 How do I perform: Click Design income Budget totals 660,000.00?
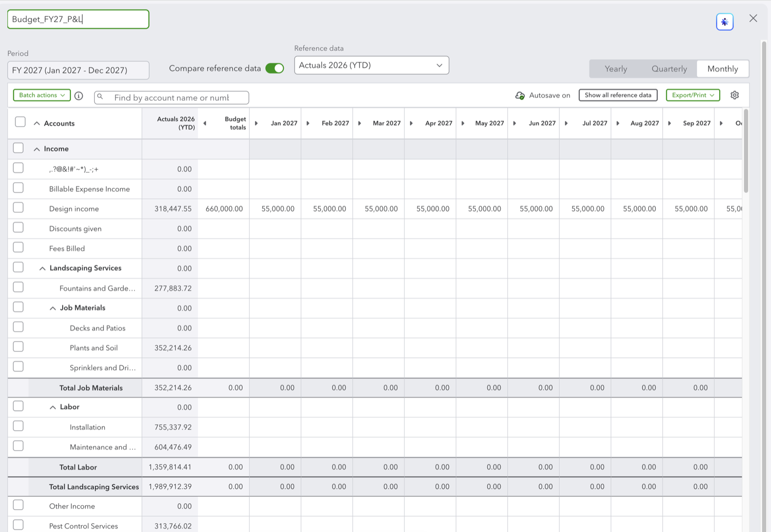(224, 209)
